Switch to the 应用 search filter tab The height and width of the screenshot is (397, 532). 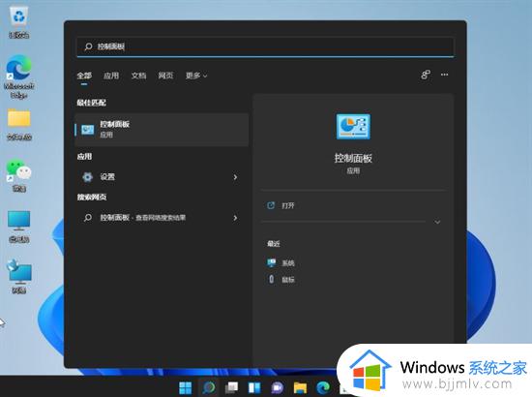[x=111, y=76]
